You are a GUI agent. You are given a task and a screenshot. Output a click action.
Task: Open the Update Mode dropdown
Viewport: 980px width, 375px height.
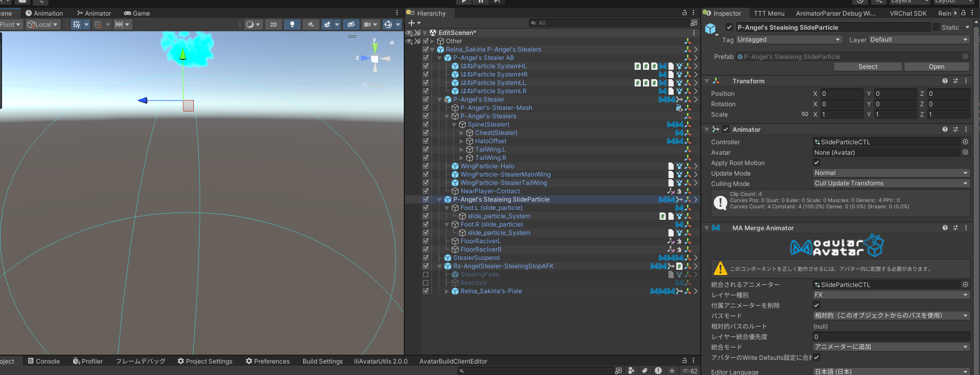coord(891,173)
